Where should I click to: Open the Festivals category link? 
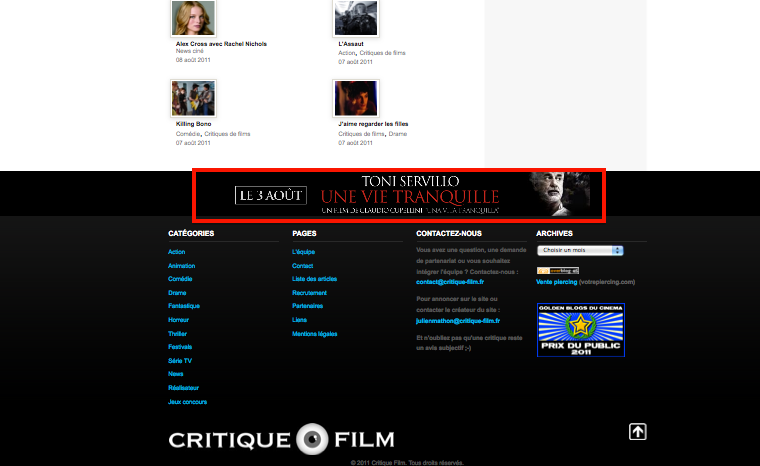click(180, 347)
